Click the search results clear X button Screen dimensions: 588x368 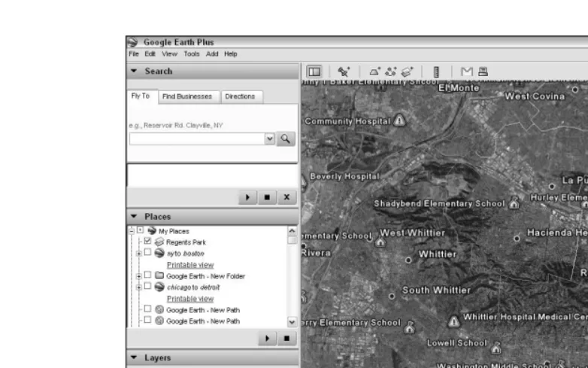(287, 197)
